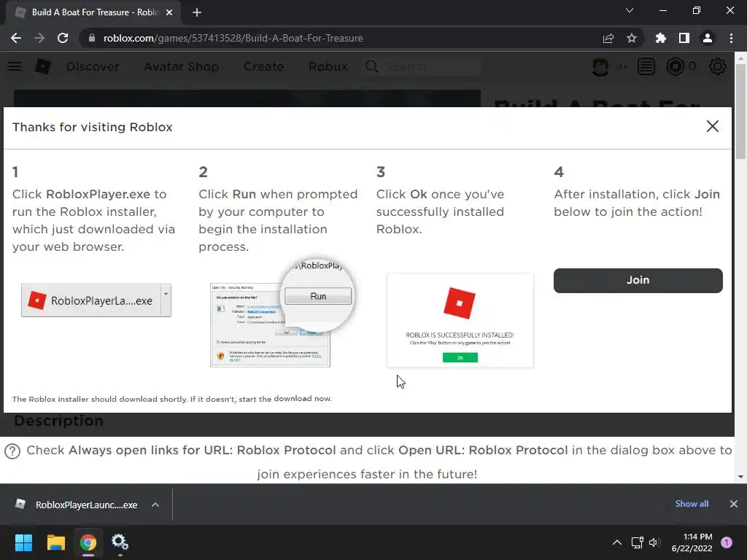747x560 pixels.
Task: Close the downloads bar
Action: 734,504
